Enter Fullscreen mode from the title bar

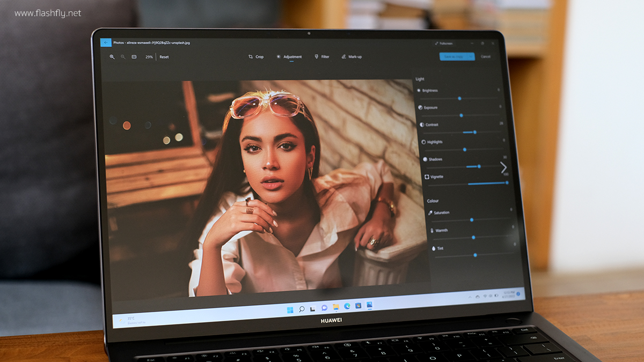(x=443, y=43)
